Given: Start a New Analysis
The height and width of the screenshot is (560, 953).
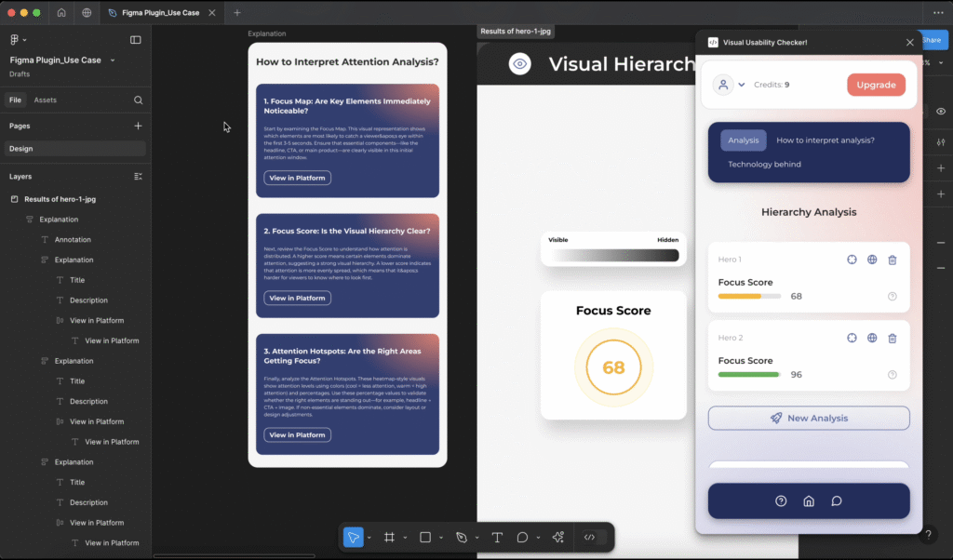Looking at the screenshot, I should [809, 418].
